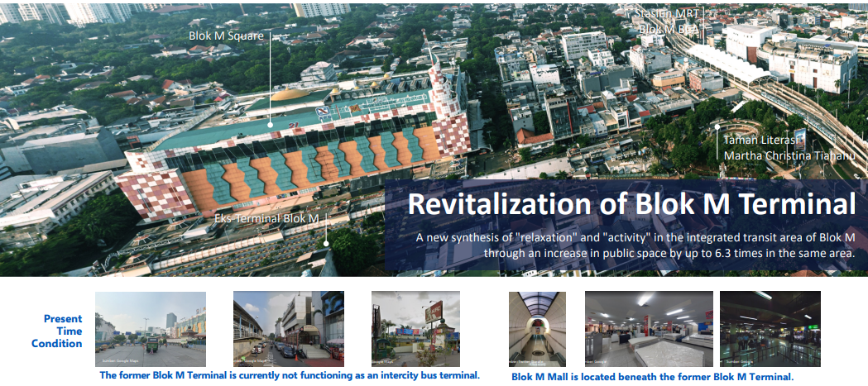Click the Blok M Square label
This screenshot has height=386, width=868.
click(x=226, y=36)
